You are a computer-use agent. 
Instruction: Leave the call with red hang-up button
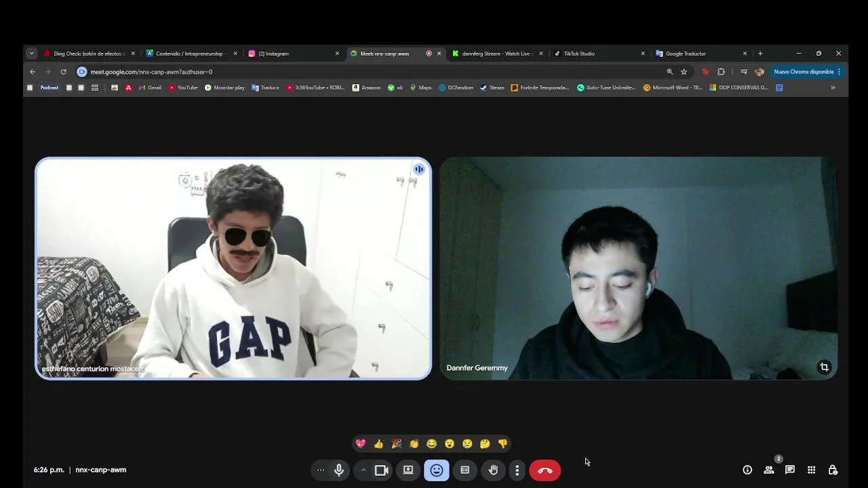coord(545,470)
